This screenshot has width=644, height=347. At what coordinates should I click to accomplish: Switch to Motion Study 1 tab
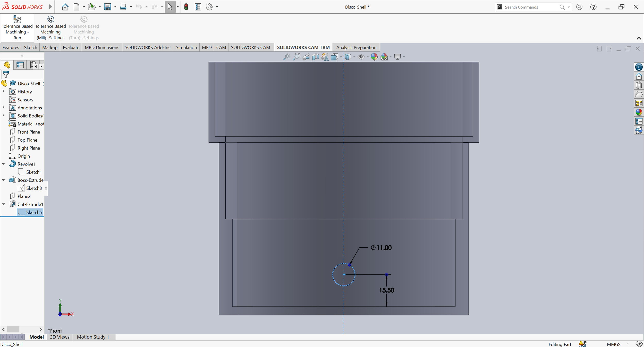[x=93, y=337]
